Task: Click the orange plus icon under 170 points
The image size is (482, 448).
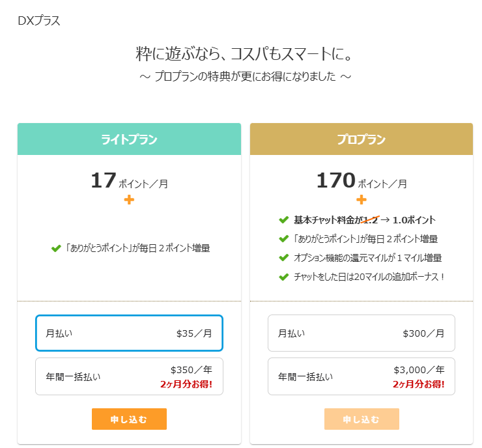Action: 361,200
